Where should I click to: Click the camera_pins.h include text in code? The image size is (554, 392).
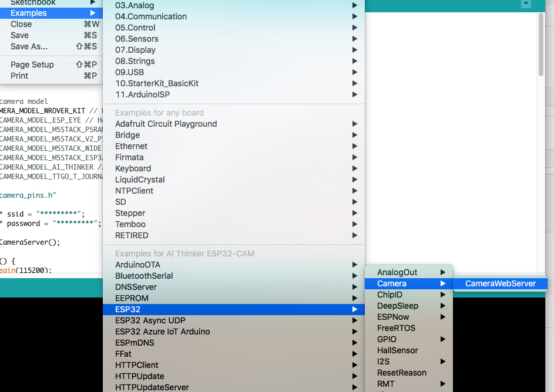28,195
